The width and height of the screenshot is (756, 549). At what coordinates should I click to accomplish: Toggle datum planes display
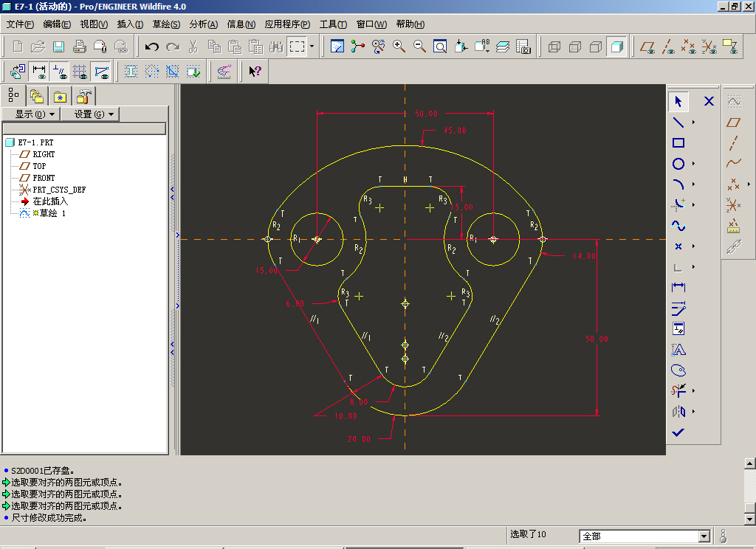coord(647,46)
